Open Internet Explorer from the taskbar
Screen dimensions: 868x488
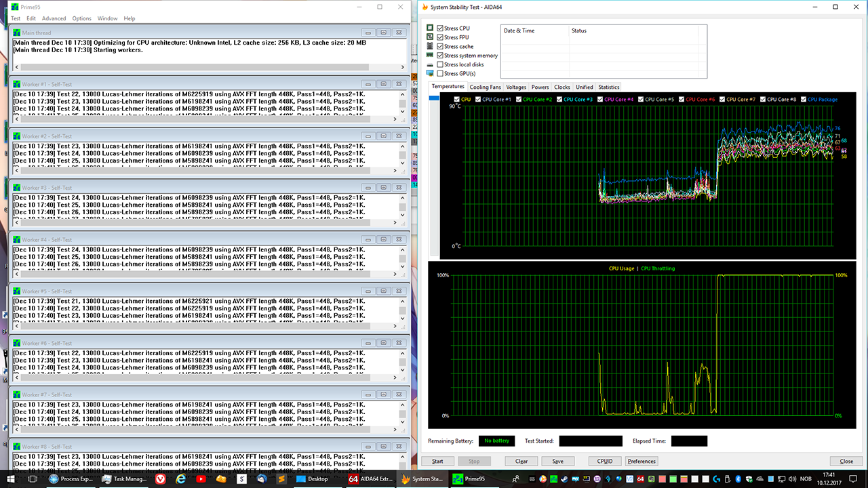tap(180, 479)
